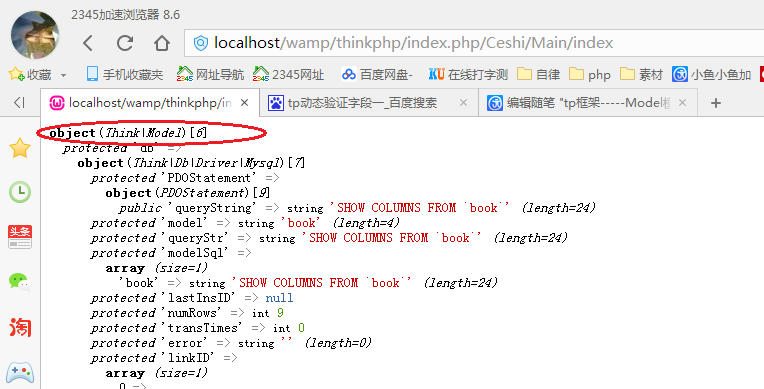Image resolution: width=764 pixels, height=389 pixels.
Task: Open 2345网址 bookmark
Action: coord(288,75)
